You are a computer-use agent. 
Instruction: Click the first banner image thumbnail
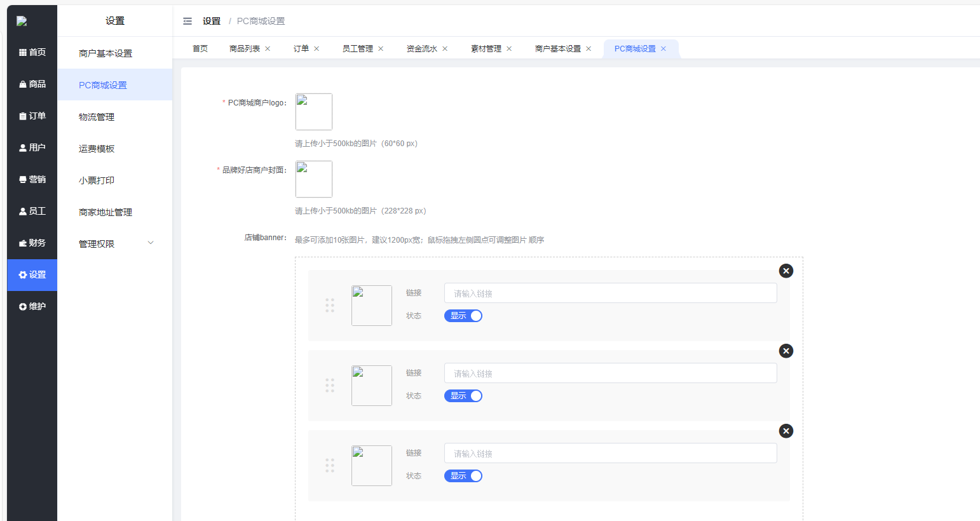[372, 306]
